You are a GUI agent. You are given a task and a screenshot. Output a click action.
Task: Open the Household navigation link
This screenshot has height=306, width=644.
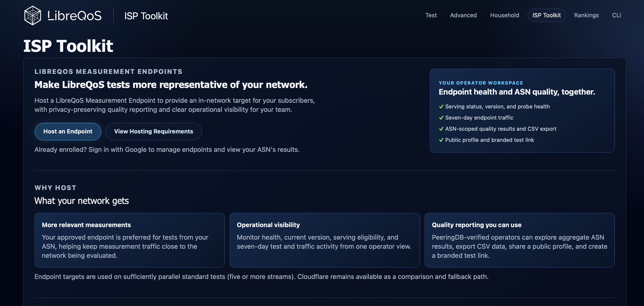505,15
